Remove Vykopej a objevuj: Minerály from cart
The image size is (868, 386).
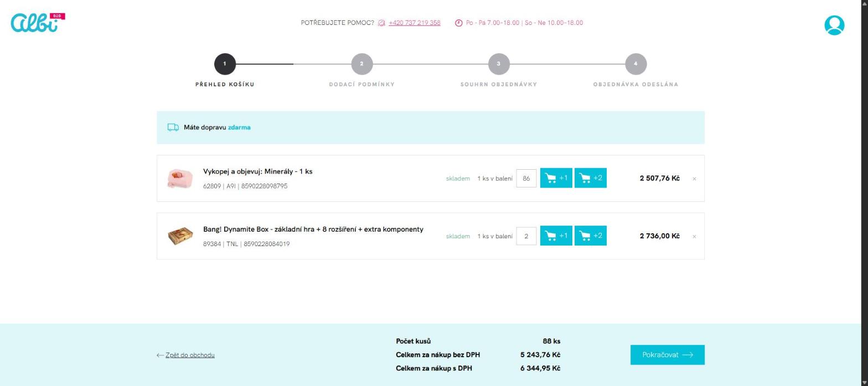(x=694, y=179)
